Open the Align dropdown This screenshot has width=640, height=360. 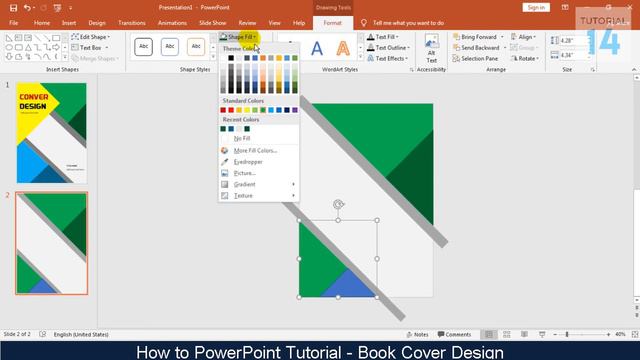pos(523,37)
